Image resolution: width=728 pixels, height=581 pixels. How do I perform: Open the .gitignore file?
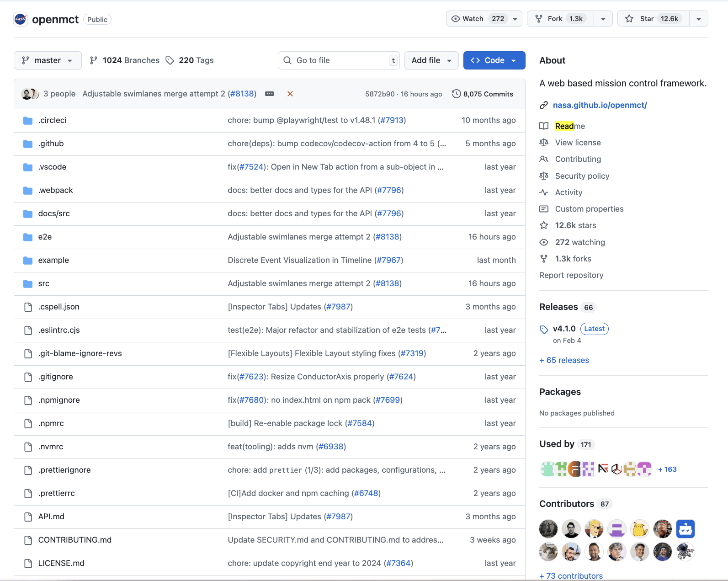tap(55, 377)
